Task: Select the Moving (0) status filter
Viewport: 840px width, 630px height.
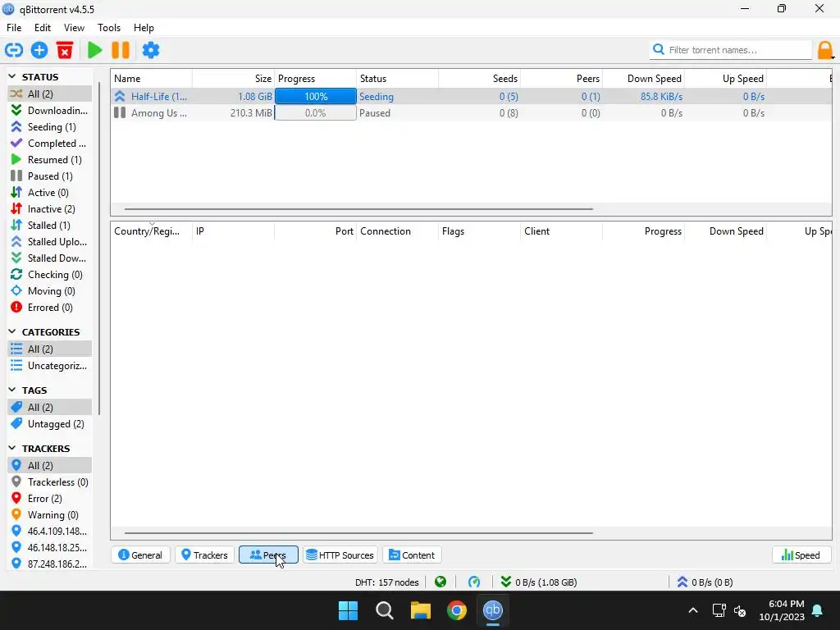Action: 49,291
